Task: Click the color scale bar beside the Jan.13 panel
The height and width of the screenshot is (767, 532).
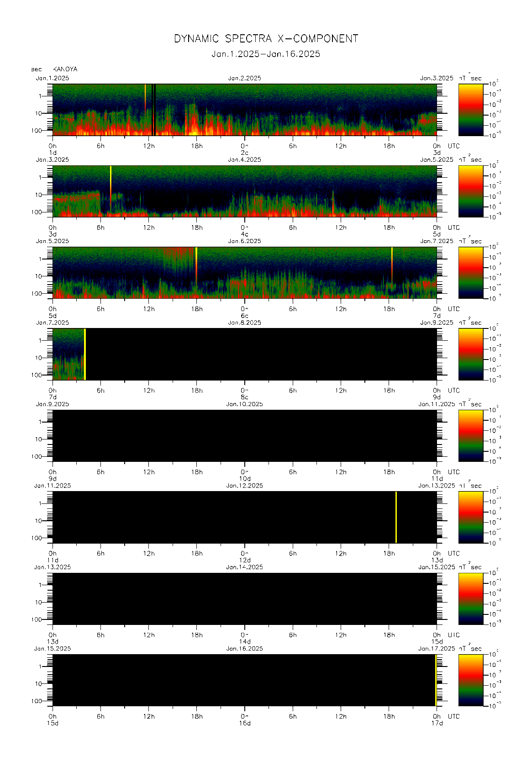Action: (471, 598)
